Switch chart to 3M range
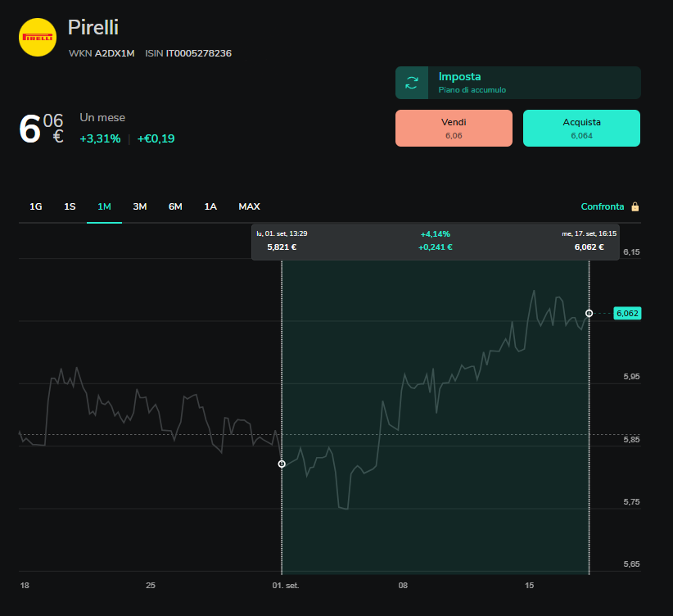Viewport: 673px width, 616px height. click(140, 206)
